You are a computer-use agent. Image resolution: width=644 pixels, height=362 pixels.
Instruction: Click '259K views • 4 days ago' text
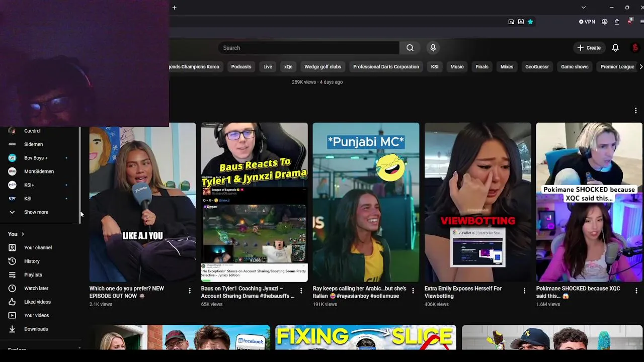click(317, 82)
